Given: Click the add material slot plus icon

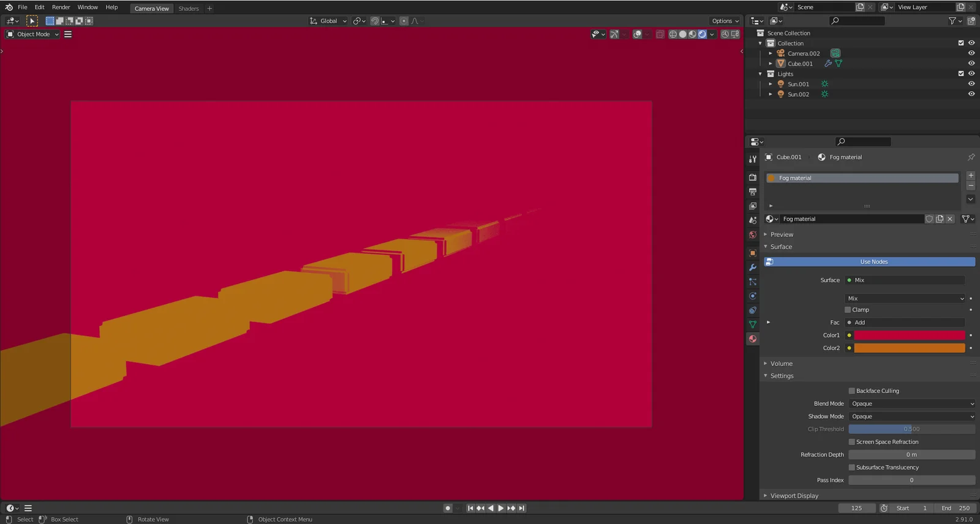Looking at the screenshot, I should click(971, 176).
